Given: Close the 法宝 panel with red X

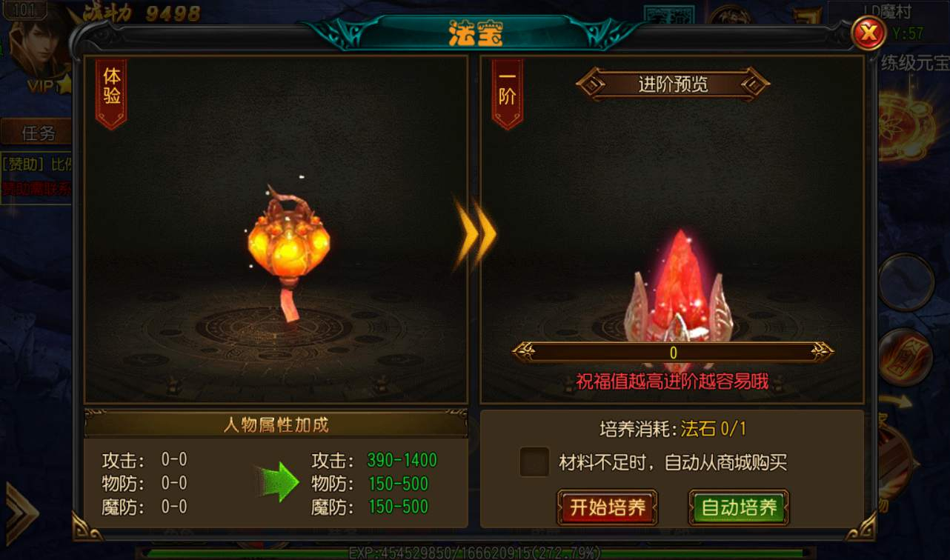Looking at the screenshot, I should (x=869, y=33).
